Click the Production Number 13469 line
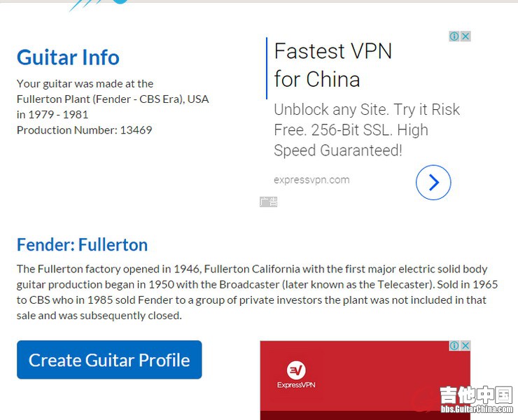Screen dimensions: 518x420 (84, 130)
